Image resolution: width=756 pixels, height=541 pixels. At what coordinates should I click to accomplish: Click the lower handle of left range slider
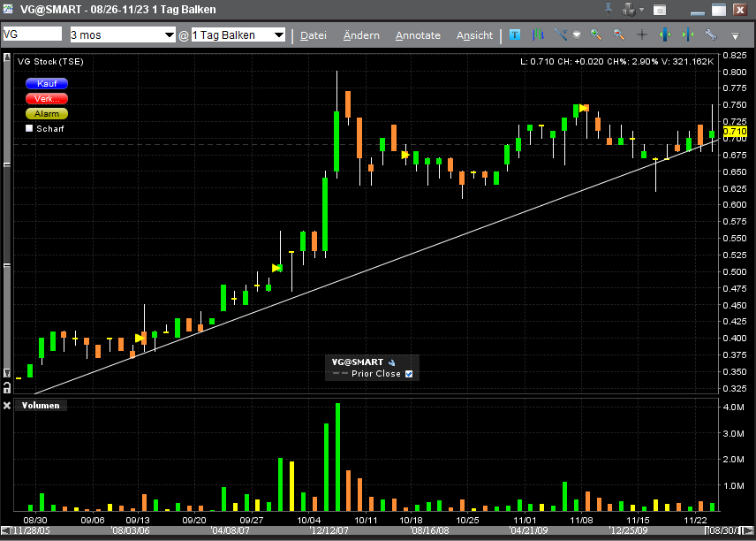click(7, 265)
